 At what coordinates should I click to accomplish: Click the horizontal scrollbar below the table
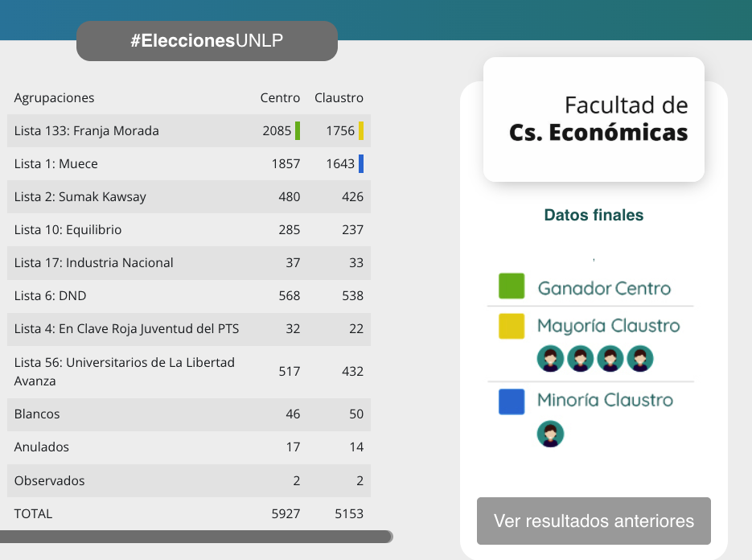pyautogui.click(x=195, y=537)
